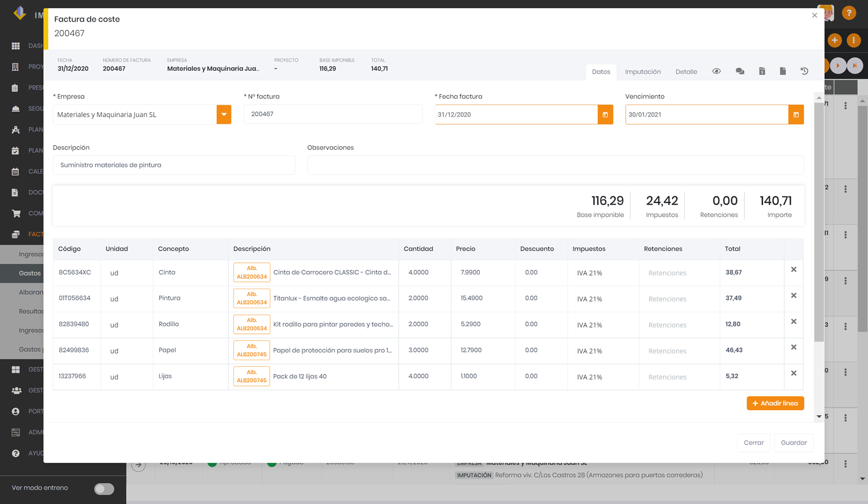This screenshot has height=504, width=868.
Task: Click the Añadir línea button
Action: coord(775,404)
